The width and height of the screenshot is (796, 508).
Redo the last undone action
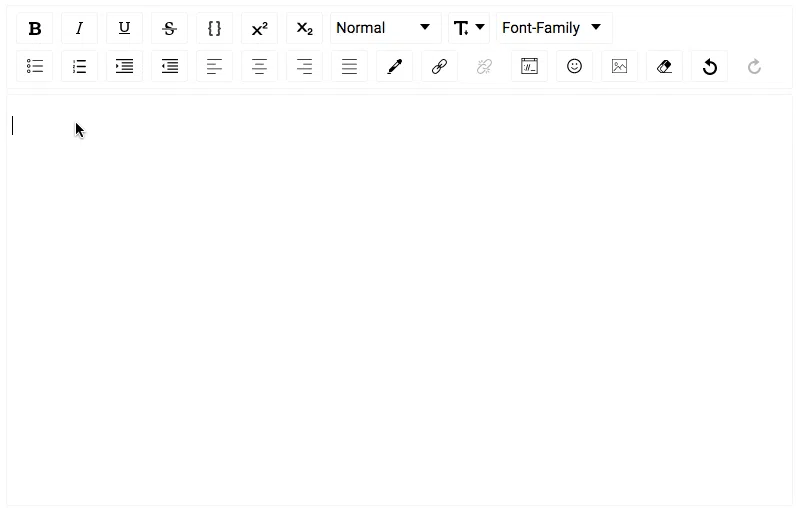pos(754,66)
